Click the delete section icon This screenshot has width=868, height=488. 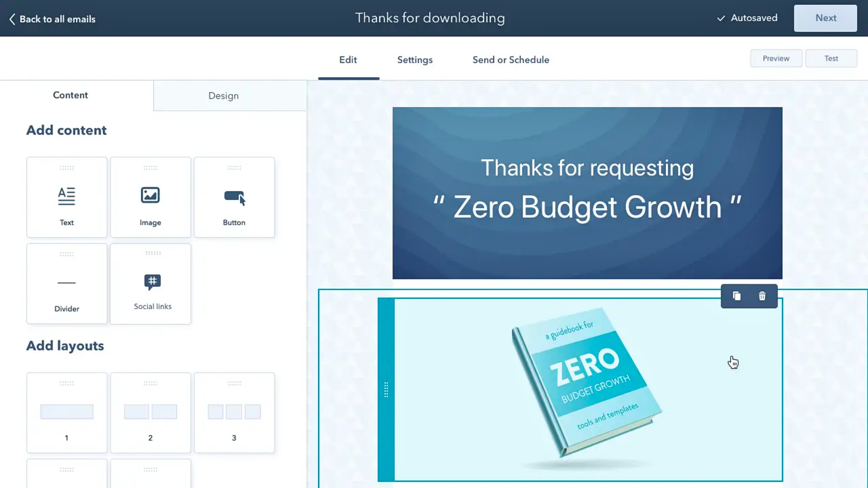pos(762,296)
